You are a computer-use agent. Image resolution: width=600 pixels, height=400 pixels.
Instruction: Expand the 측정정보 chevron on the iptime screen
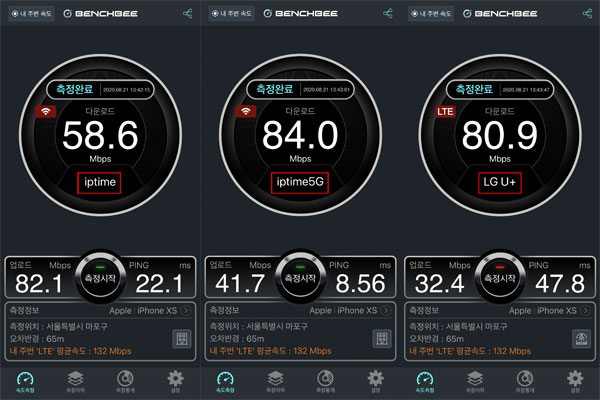coord(186,310)
